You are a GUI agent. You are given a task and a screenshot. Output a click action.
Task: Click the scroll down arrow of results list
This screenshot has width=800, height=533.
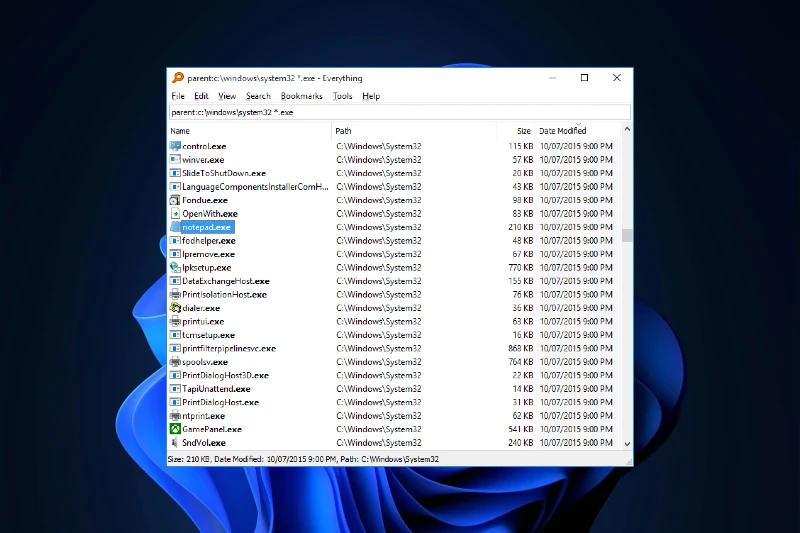627,444
